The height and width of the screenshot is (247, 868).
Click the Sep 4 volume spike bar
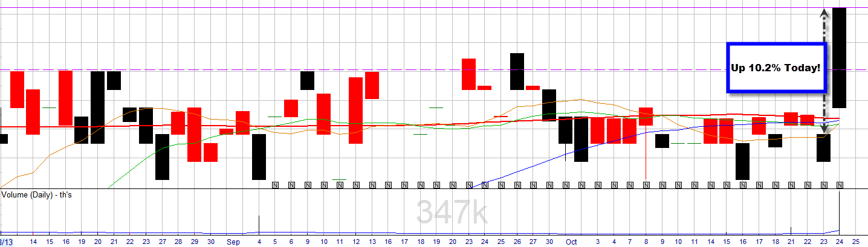(x=259, y=224)
